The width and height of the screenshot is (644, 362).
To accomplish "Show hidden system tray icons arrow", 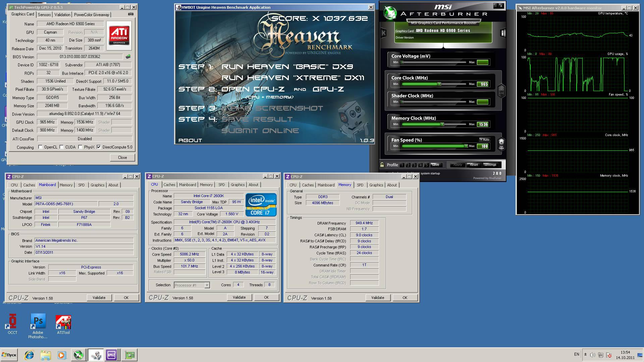I will 585,355.
